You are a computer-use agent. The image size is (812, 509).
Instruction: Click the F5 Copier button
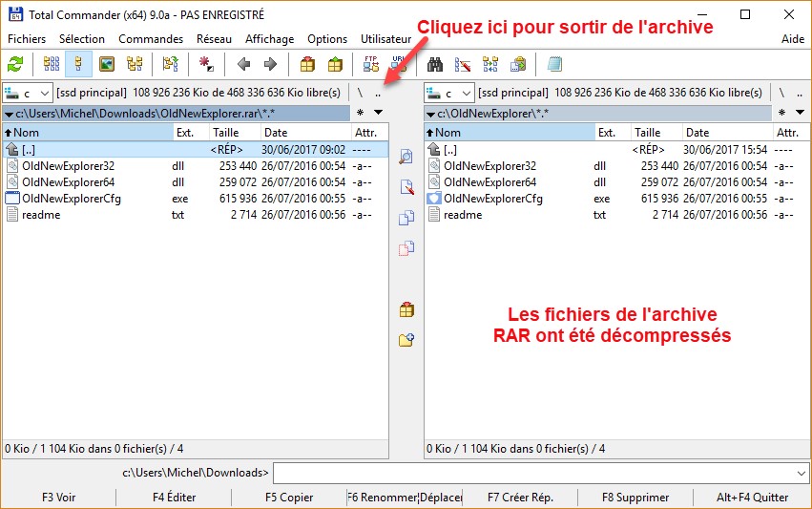point(289,498)
